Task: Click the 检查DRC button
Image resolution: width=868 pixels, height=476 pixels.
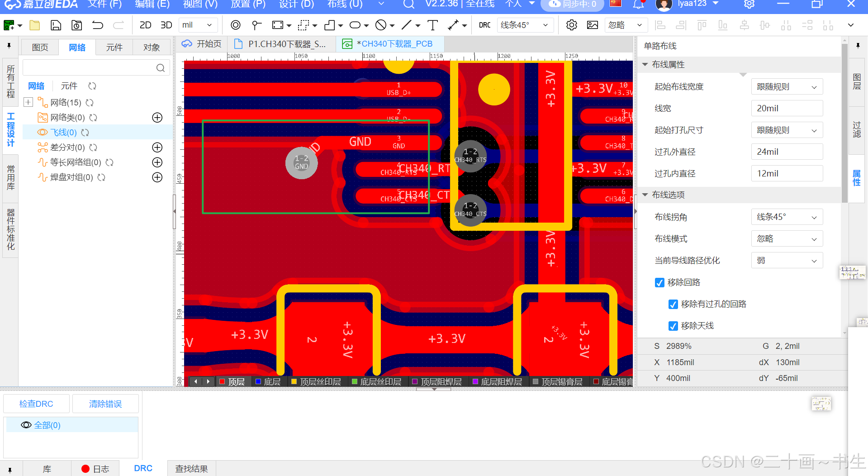Action: click(36, 404)
